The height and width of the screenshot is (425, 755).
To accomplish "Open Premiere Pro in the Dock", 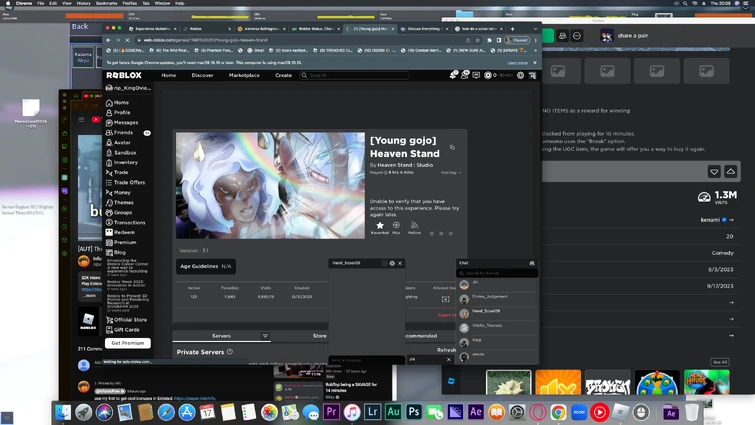I will (x=331, y=411).
